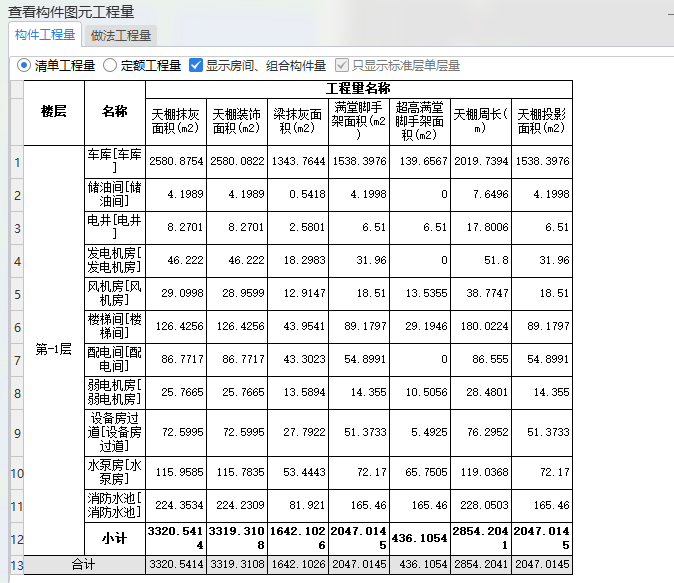Click the 楼层 column header

[x=54, y=113]
